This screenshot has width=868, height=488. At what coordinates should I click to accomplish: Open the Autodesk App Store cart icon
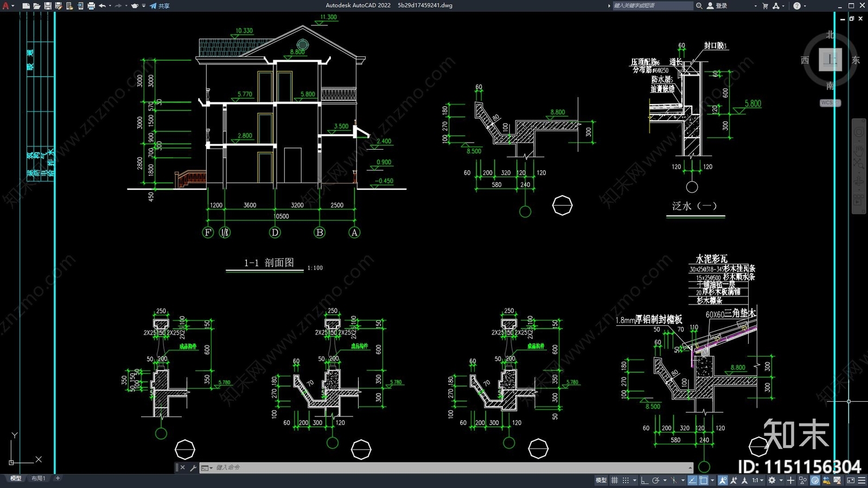click(x=765, y=5)
